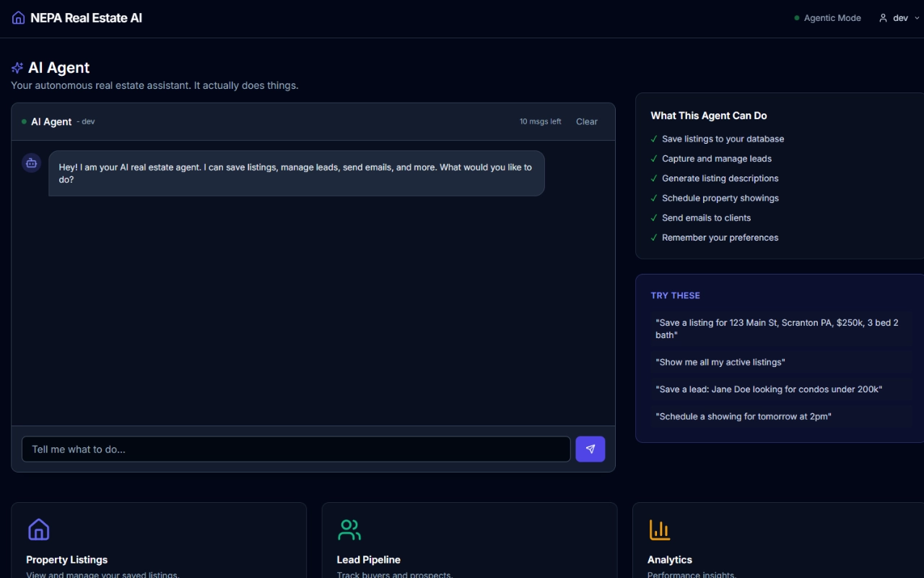Click the checkmark beside Send emails to clients
The image size is (924, 578).
click(654, 218)
